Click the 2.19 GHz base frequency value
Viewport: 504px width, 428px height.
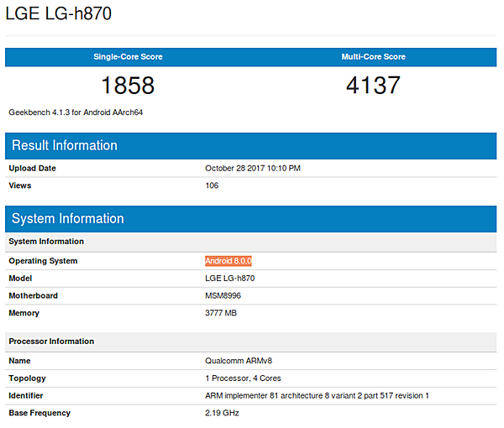point(222,413)
